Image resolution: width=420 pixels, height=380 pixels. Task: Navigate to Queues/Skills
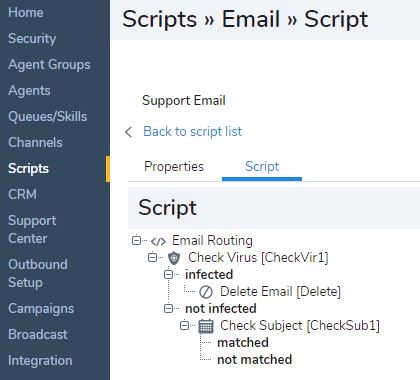48,116
